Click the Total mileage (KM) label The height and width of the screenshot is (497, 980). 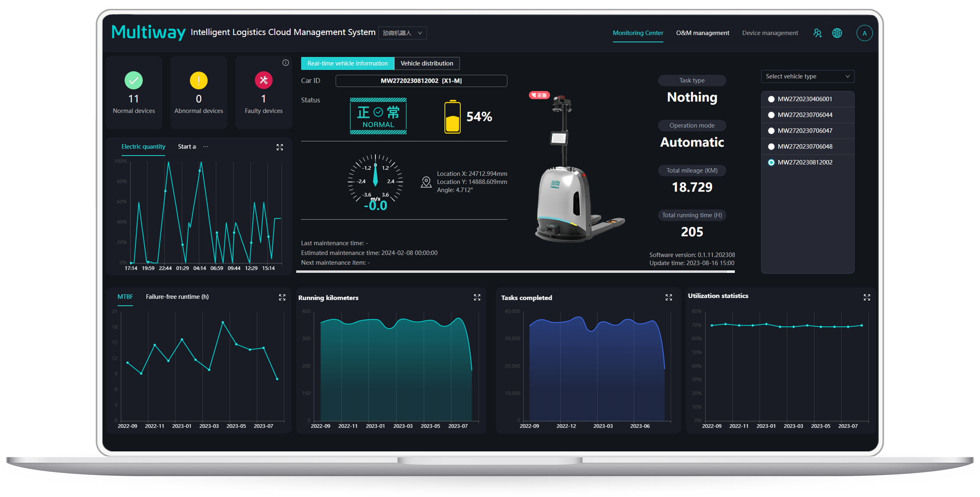[x=692, y=170]
